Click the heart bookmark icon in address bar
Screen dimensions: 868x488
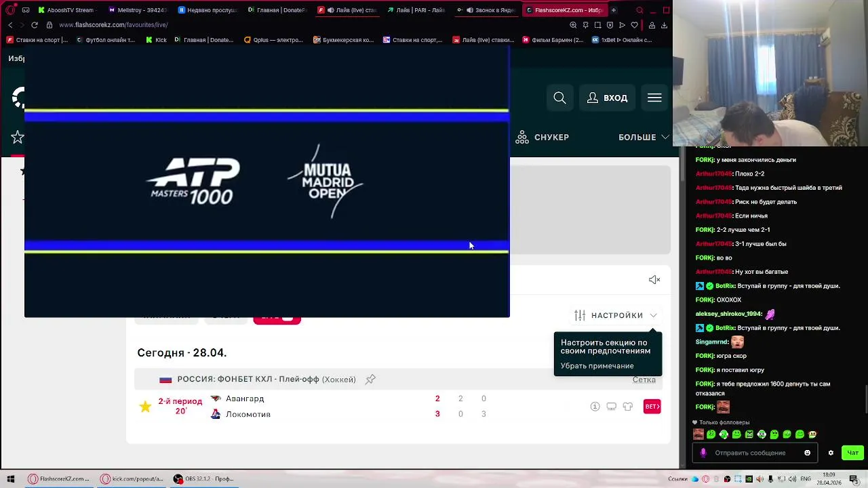[x=634, y=25]
